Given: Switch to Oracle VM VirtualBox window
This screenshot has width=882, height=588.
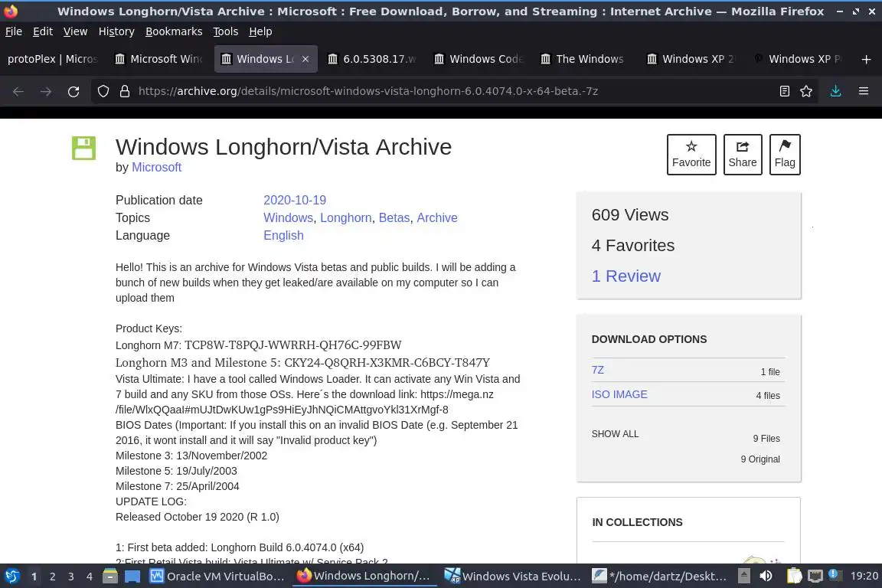Looking at the screenshot, I should pyautogui.click(x=218, y=577).
